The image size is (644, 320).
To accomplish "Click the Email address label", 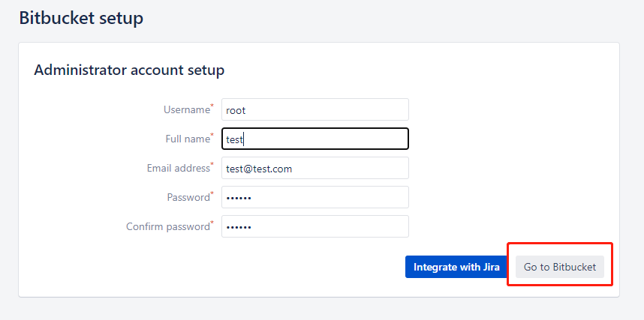I will 180,168.
